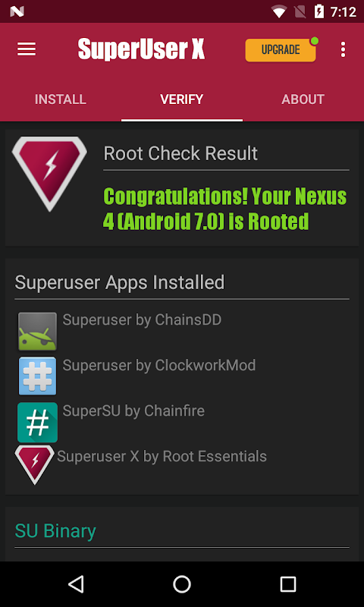Tap the Android home navigation button
Viewport: 364px width, 607px height.
pos(182,583)
